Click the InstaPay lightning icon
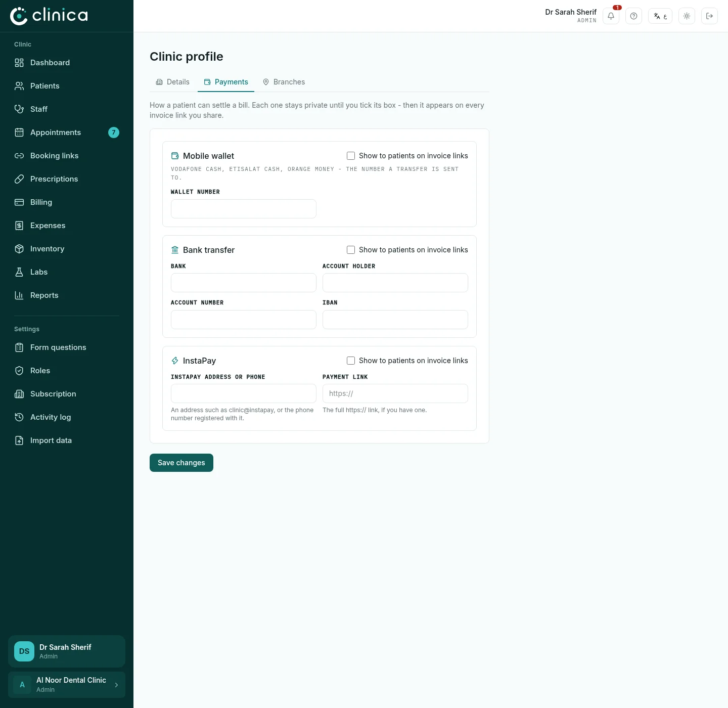This screenshot has height=708, width=728. point(175,361)
